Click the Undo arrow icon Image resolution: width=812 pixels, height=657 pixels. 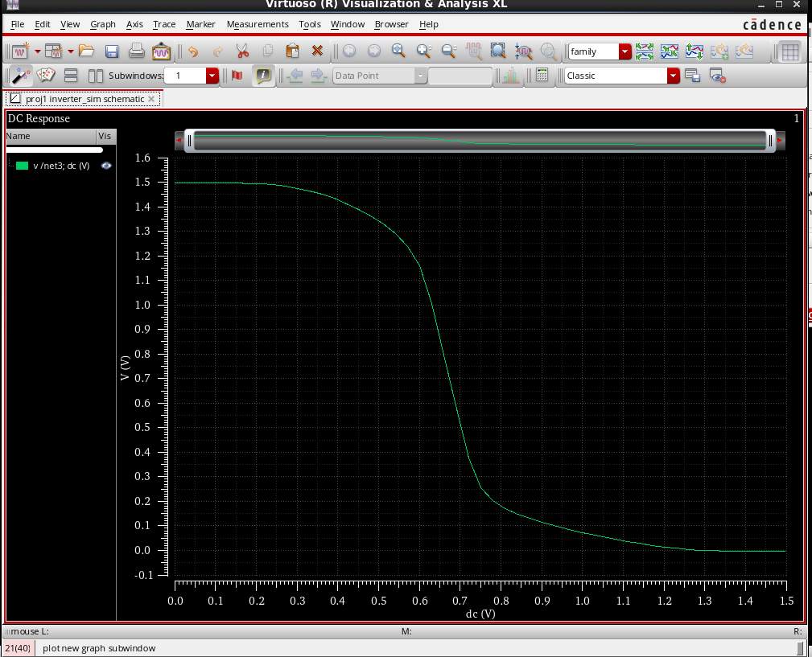coord(192,51)
